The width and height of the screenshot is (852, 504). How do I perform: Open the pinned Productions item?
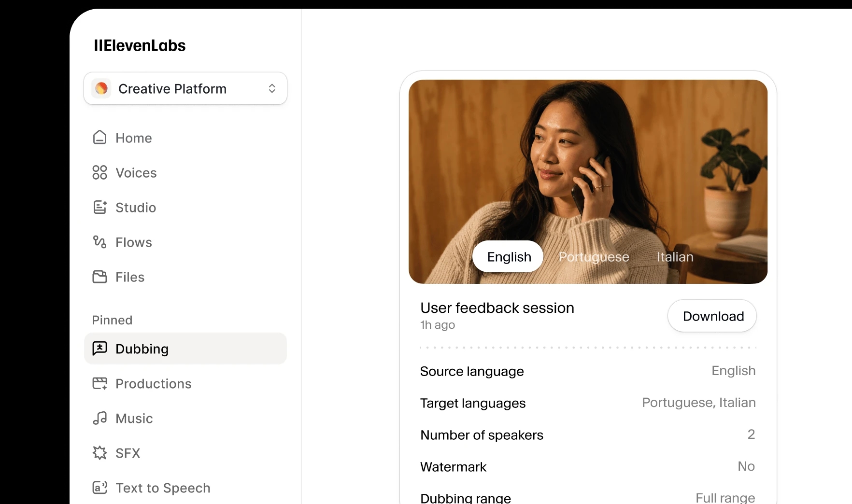185,384
